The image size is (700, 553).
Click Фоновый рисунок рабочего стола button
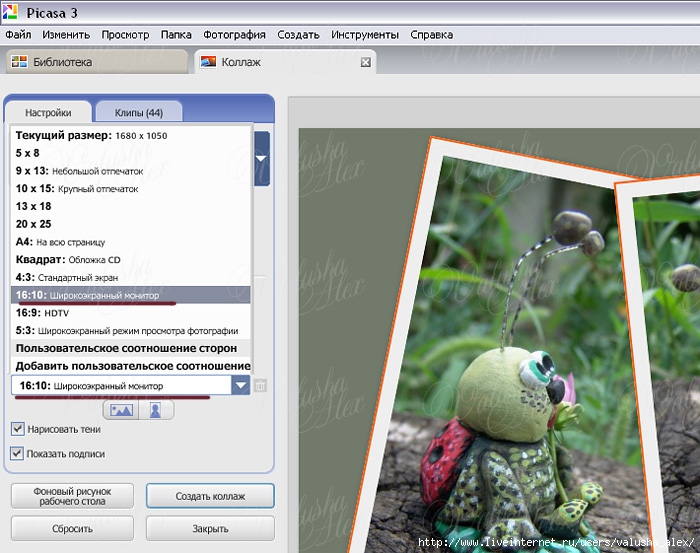[x=72, y=496]
